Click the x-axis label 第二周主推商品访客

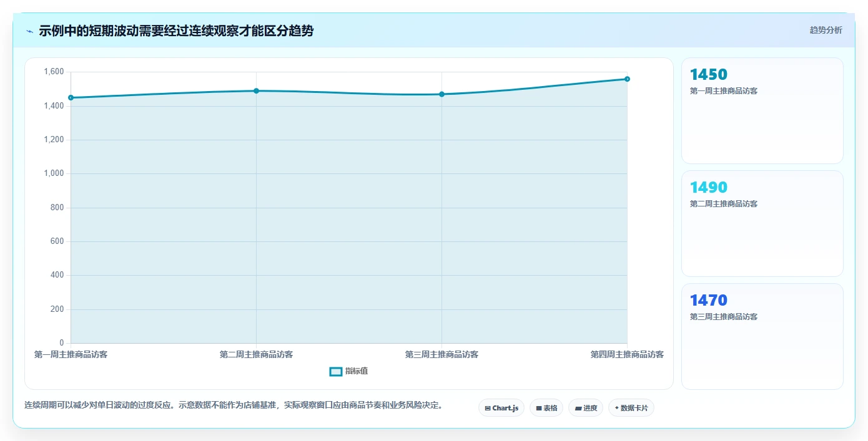coord(256,354)
